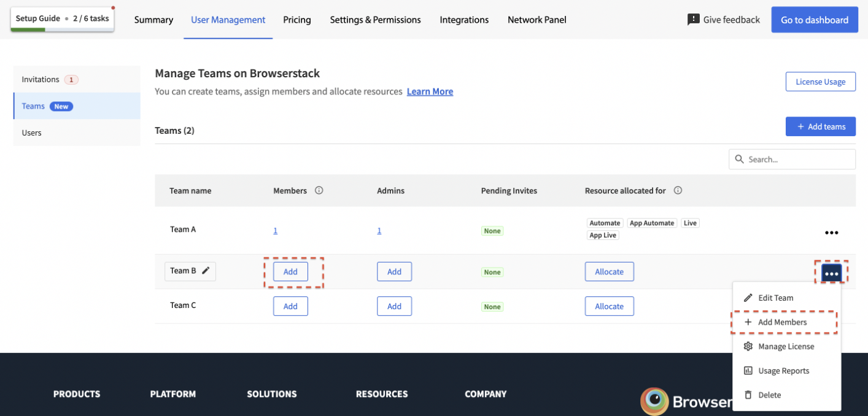
Task: Expand the Setup Guide tasks widget
Action: click(x=62, y=18)
